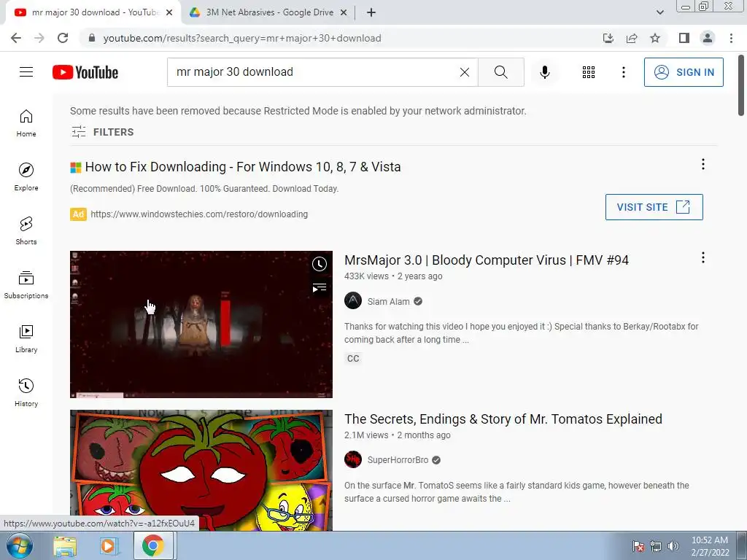Image resolution: width=747 pixels, height=560 pixels.
Task: Click the Siam Alam channel avatar
Action: click(x=353, y=301)
